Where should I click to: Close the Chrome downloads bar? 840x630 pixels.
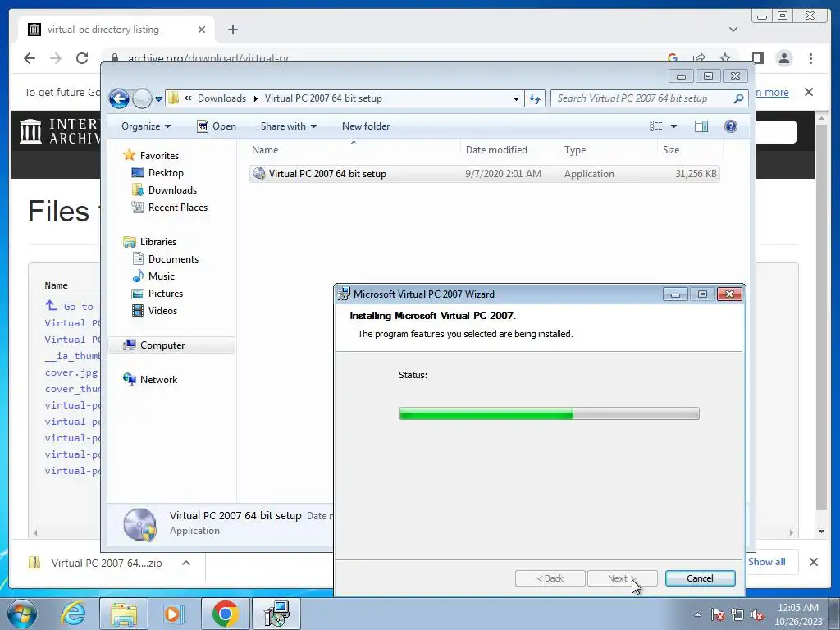tap(813, 562)
